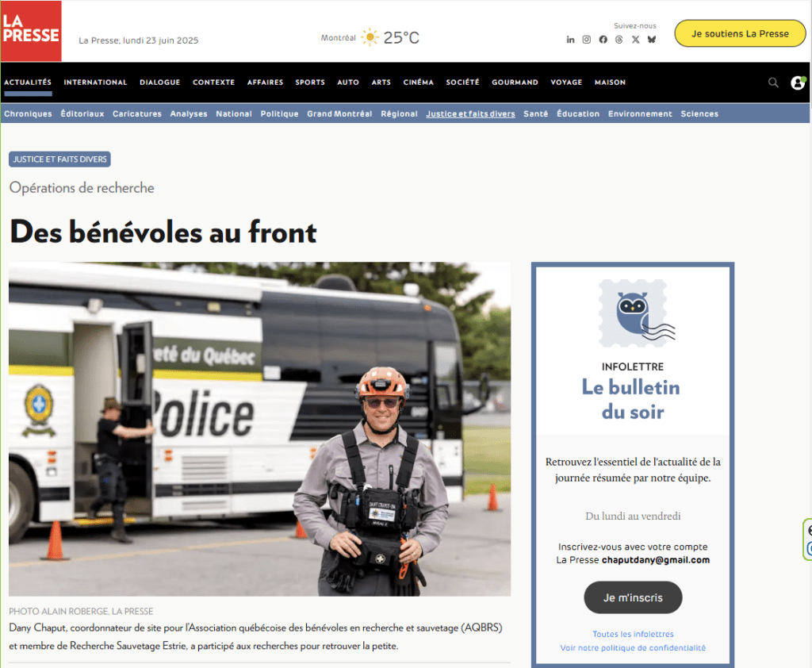Click the JUSTICE ET FAITS DIVERS tag
This screenshot has width=812, height=668.
coord(59,159)
